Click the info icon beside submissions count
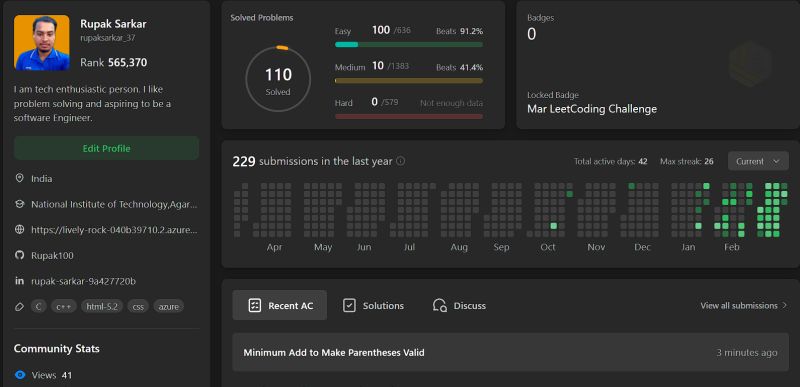Viewport: 800px width, 387px height. tap(401, 161)
